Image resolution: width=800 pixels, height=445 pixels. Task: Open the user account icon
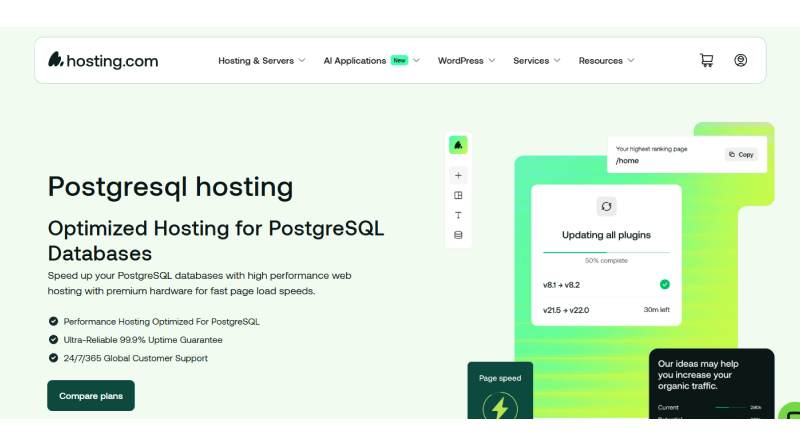pyautogui.click(x=740, y=60)
